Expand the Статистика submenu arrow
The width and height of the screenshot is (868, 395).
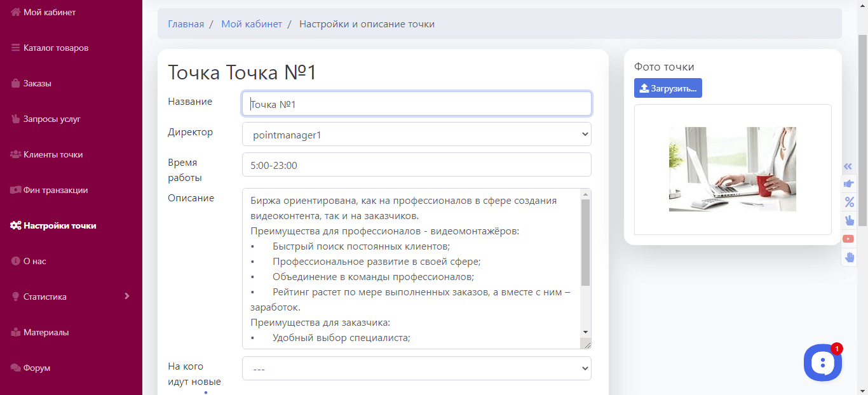(126, 296)
